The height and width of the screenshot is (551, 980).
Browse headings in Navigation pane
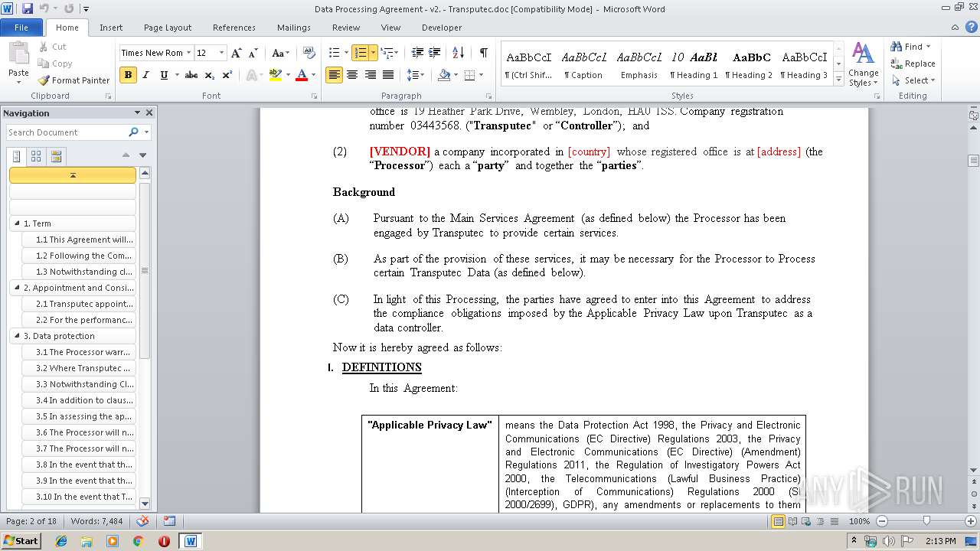pyautogui.click(x=17, y=156)
